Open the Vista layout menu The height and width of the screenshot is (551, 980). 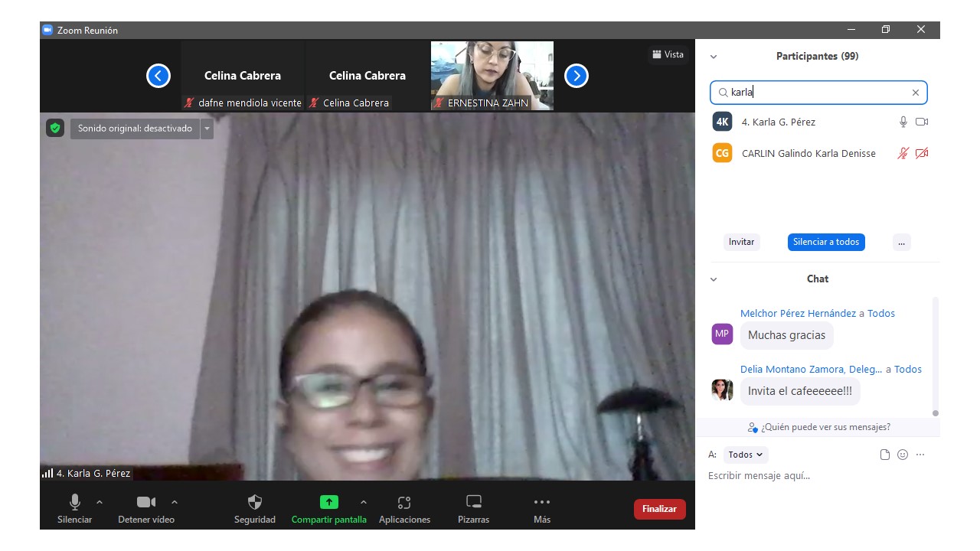coord(668,54)
